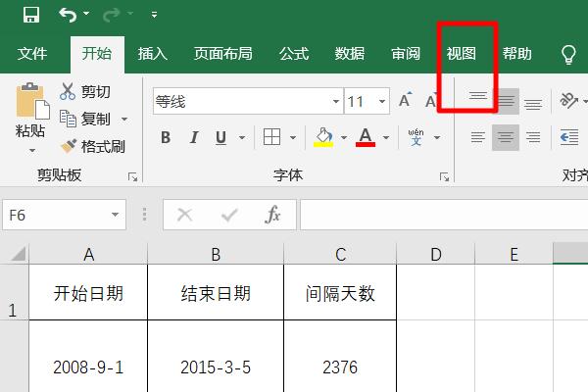The height and width of the screenshot is (392, 588).
Task: Decrease the font size
Action: 431,100
